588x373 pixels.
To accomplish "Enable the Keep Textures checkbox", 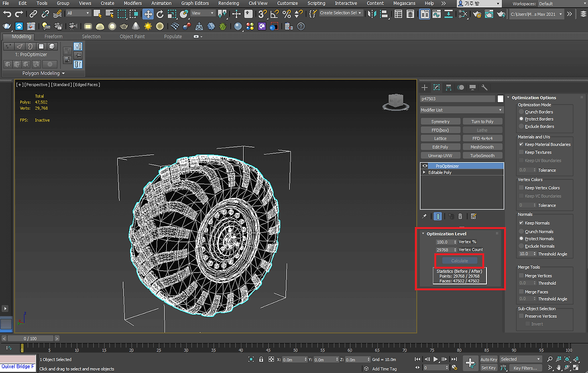I will pyautogui.click(x=521, y=152).
